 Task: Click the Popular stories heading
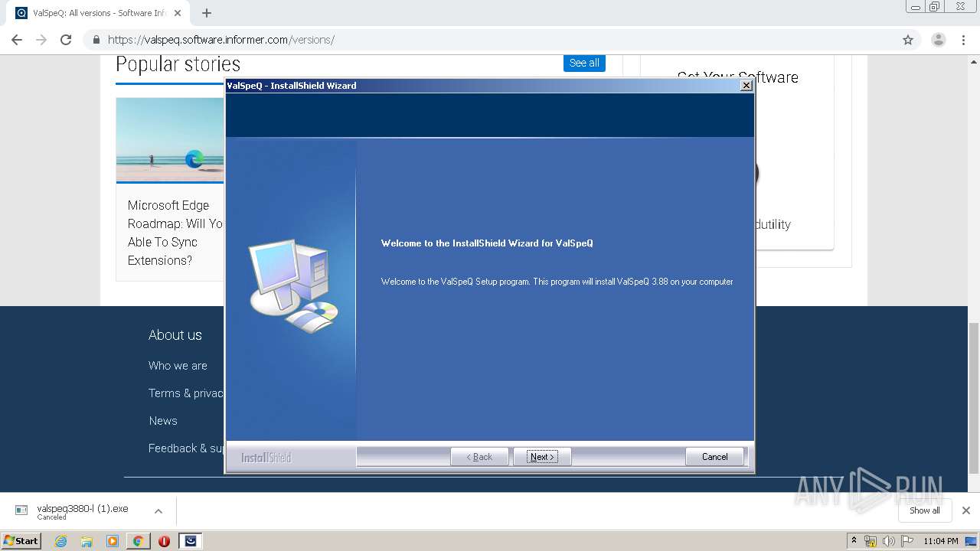(178, 64)
